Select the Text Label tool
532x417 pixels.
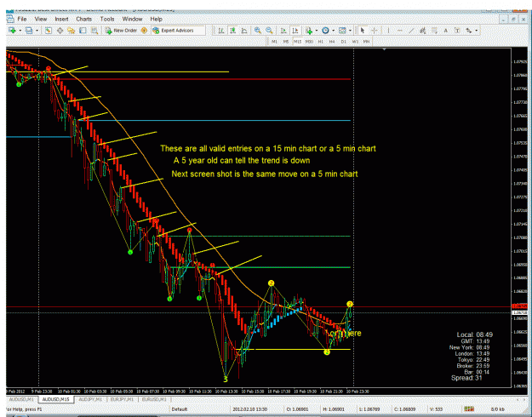click(457, 31)
